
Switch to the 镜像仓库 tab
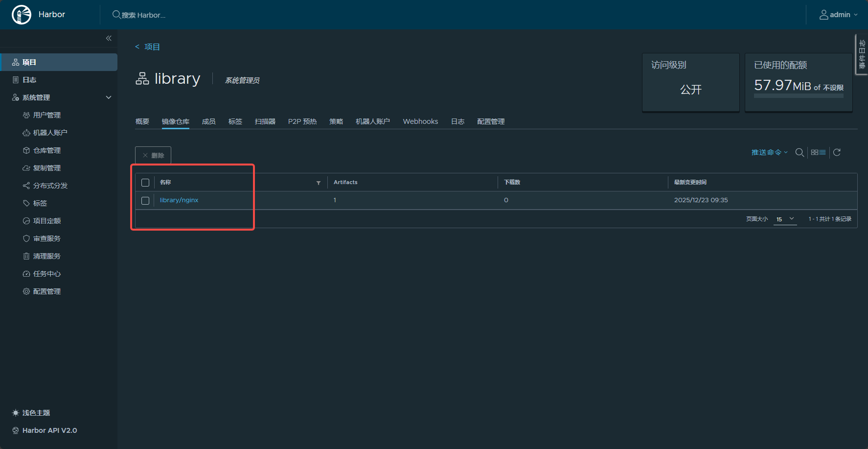(176, 121)
